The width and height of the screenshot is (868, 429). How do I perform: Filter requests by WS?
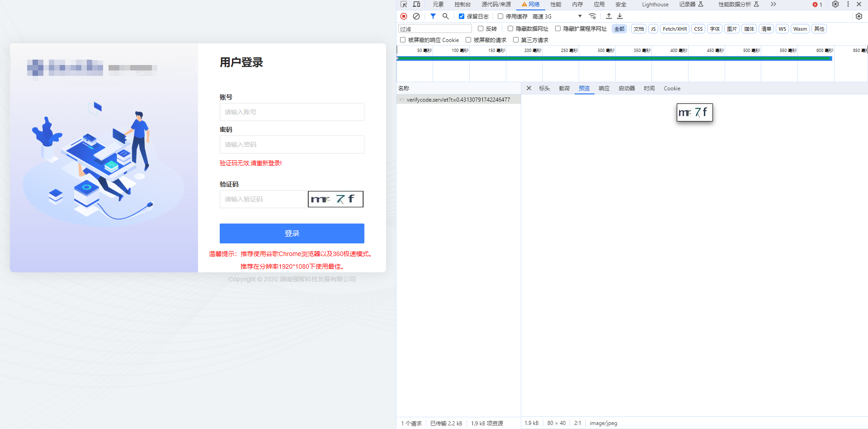click(x=783, y=29)
